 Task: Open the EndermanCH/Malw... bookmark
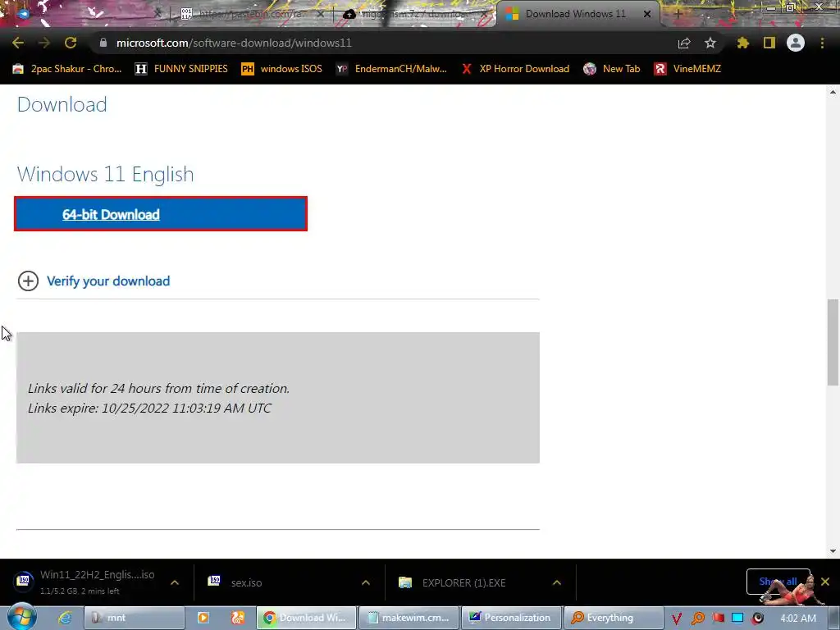click(x=391, y=69)
